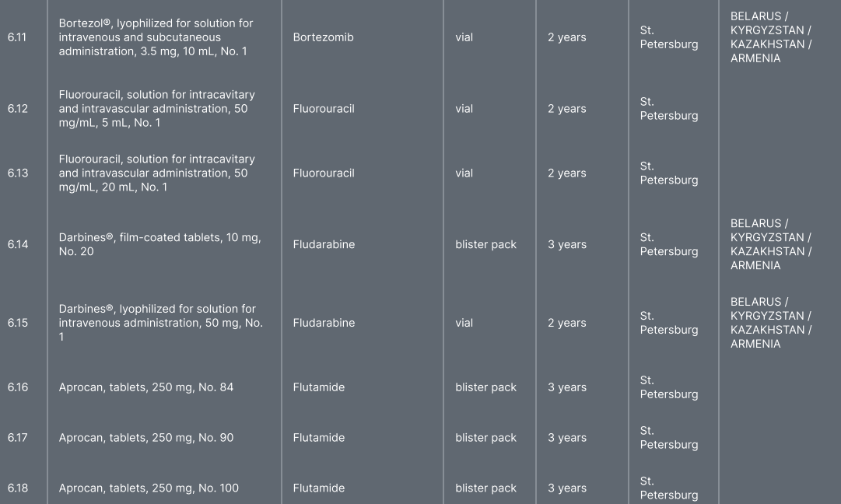Select the Bortezol® lyophilized product description
Viewport: 841px width, 504px height.
pyautogui.click(x=156, y=37)
